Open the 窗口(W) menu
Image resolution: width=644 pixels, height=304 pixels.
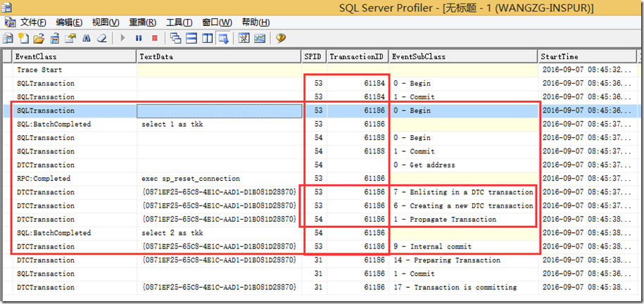(x=217, y=23)
